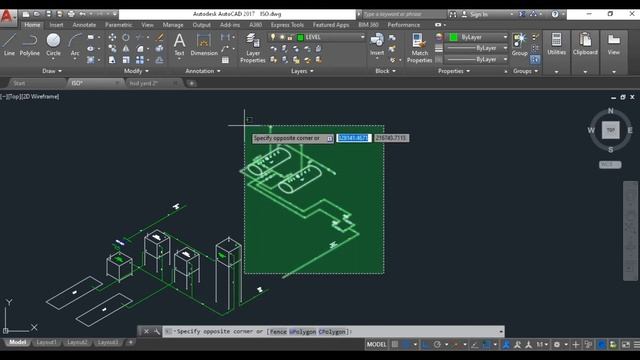
Task: Click the Match Properties tool
Action: pos(419,48)
